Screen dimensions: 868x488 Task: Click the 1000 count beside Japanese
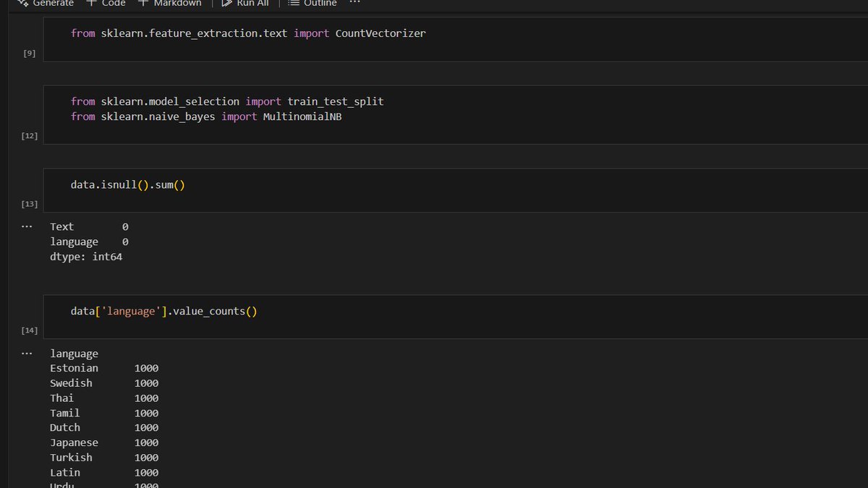click(146, 442)
